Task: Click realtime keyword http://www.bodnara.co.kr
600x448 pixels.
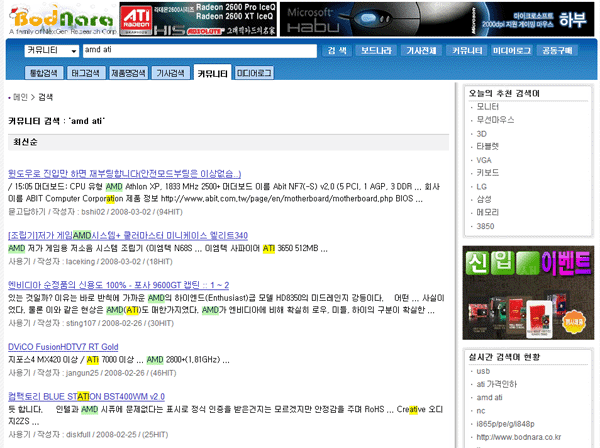Action: [x=518, y=437]
